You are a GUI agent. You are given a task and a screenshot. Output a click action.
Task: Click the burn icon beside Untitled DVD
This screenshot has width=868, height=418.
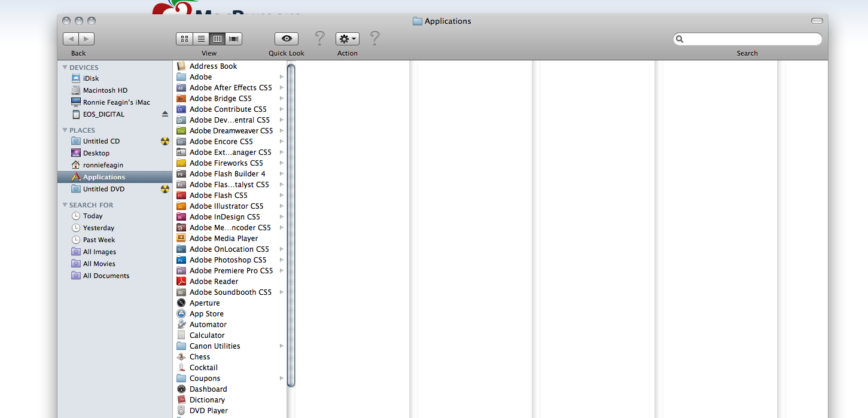point(165,189)
